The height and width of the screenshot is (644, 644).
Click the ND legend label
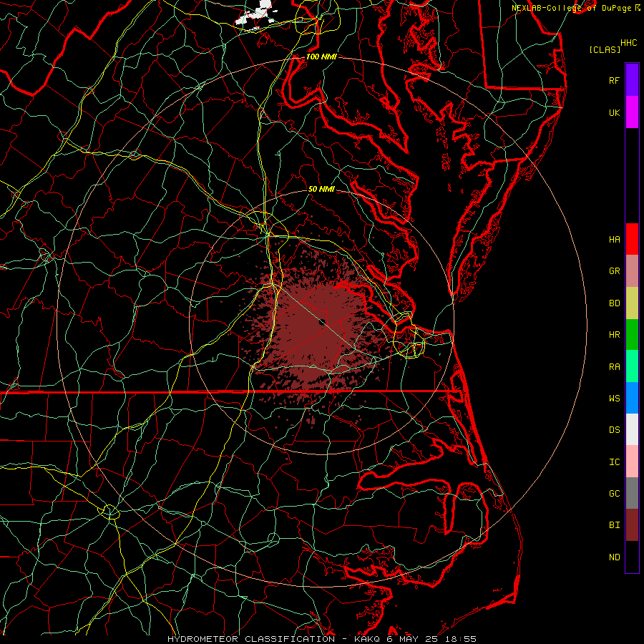614,557
